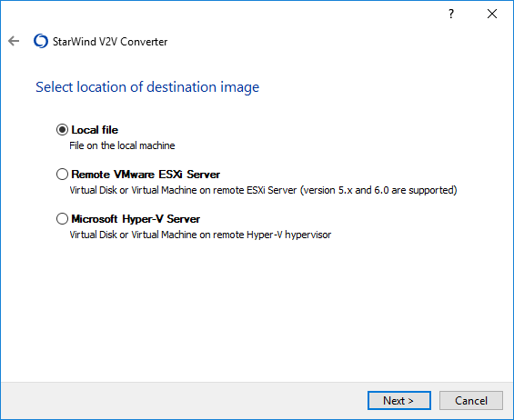This screenshot has height=420, width=514.
Task: Click the 'Select location of destination image' heading
Action: tap(147, 87)
